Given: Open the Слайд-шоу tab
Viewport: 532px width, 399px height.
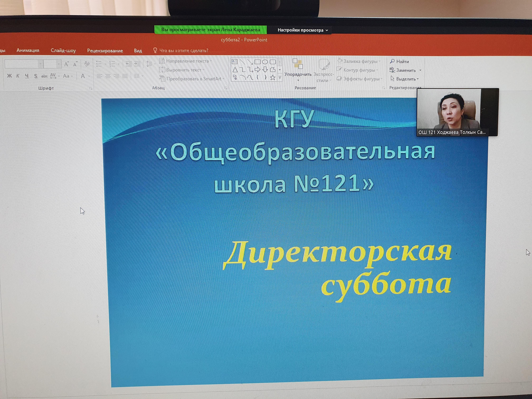Looking at the screenshot, I should coord(63,51).
